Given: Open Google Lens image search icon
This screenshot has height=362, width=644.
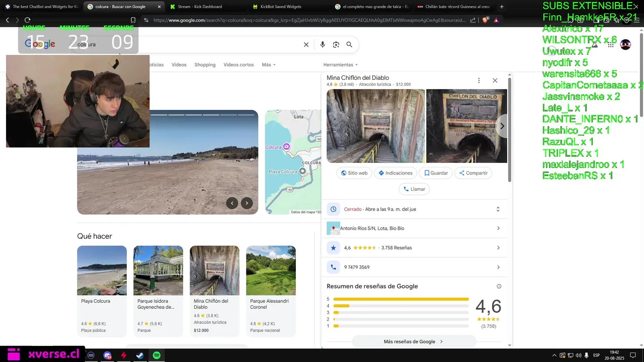Looking at the screenshot, I should pos(336,44).
